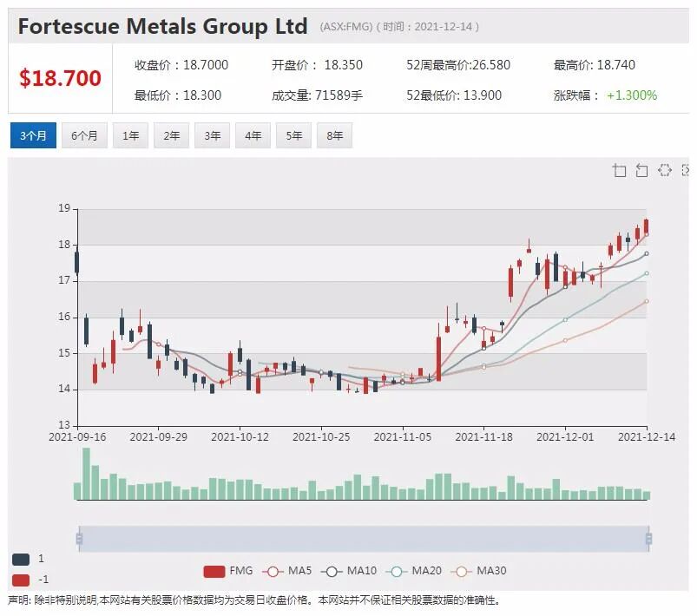The height and width of the screenshot is (616, 697).
Task: Click the partially visible rightmost toolbar icon
Action: point(686,170)
